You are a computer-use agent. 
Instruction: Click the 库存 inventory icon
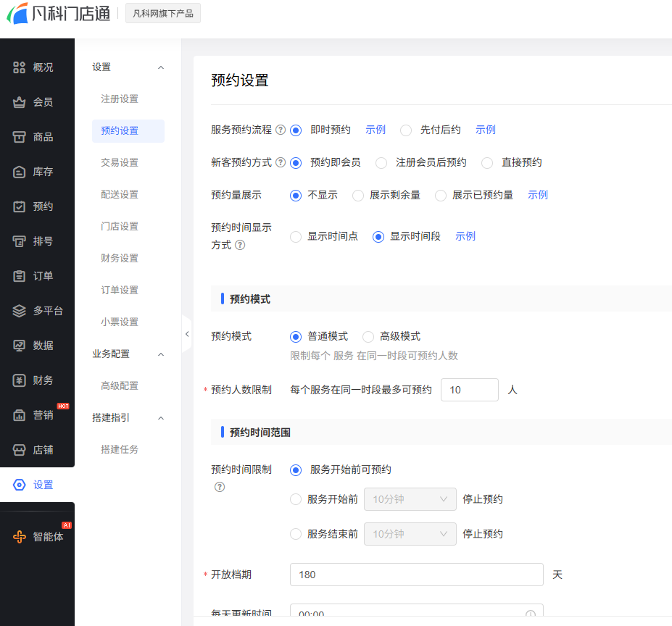click(x=20, y=172)
